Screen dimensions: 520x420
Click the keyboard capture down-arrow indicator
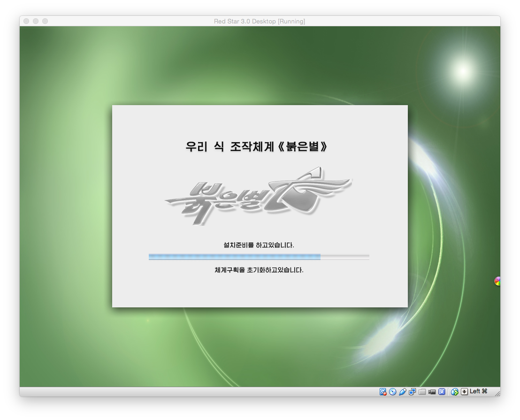click(x=464, y=392)
